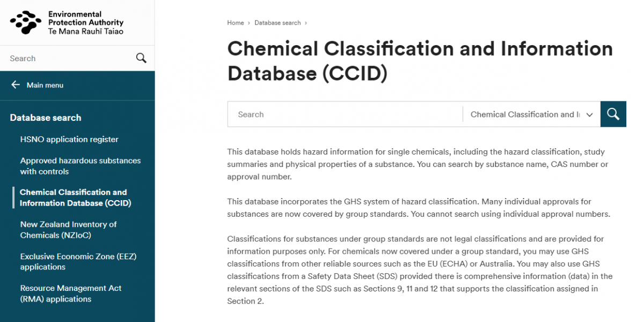
Task: Click the Database search breadcrumb link
Action: (x=277, y=23)
